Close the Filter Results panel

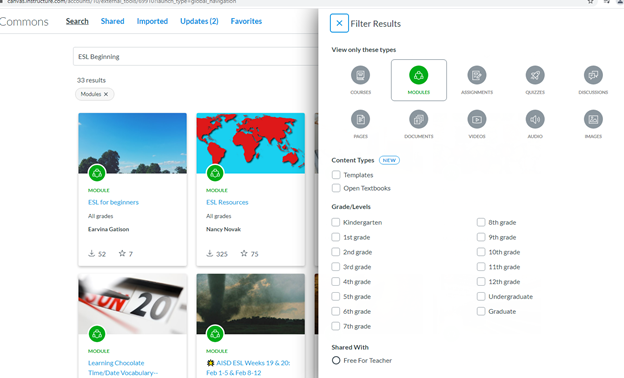(339, 23)
